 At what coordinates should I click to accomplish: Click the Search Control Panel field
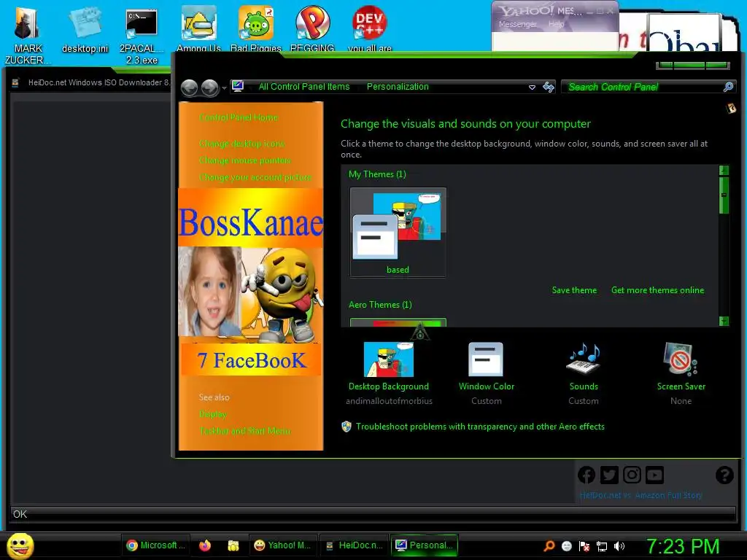644,87
